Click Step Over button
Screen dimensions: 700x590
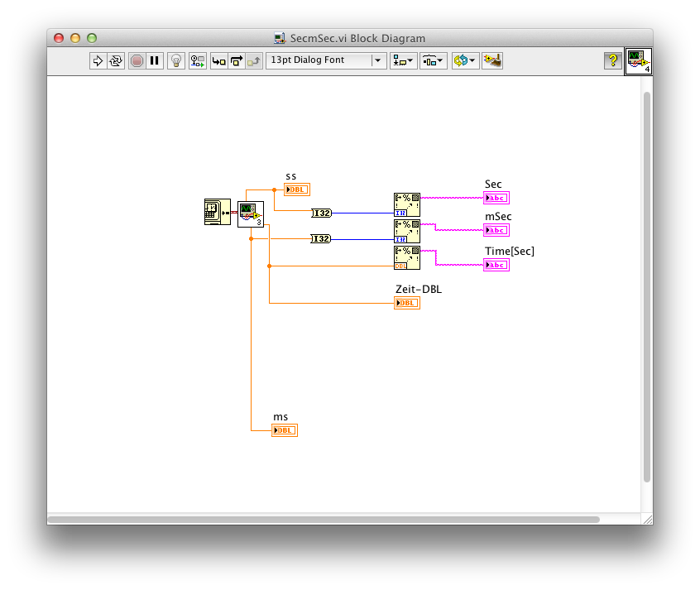click(x=237, y=60)
